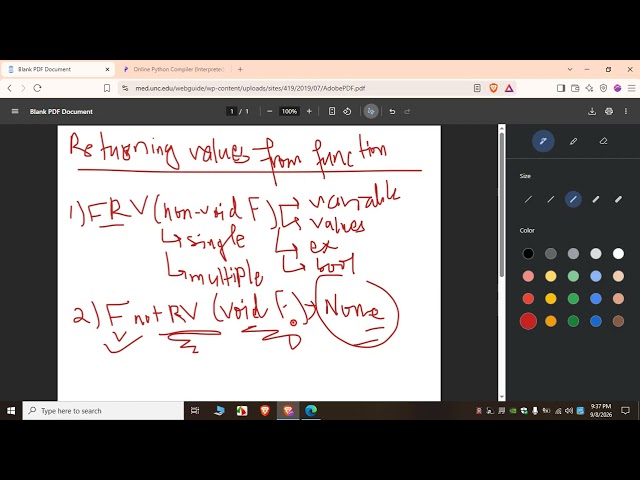Screen dimensions: 640x480
Task: Open the more actions three-dot menu
Action: (626, 111)
